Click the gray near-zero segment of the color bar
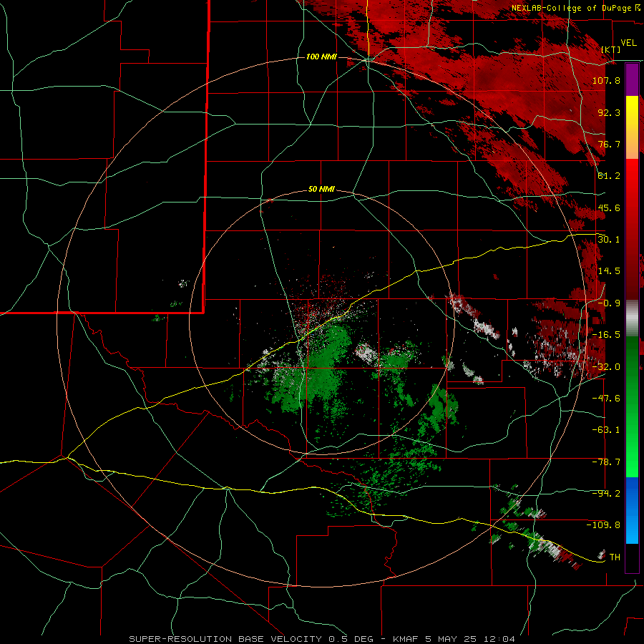Viewport: 644px width, 644px height. pos(632,318)
